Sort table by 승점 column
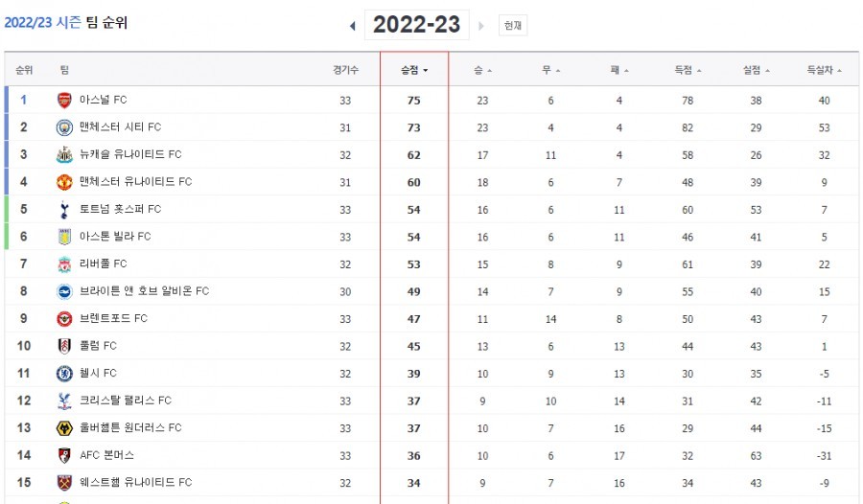 [x=414, y=70]
